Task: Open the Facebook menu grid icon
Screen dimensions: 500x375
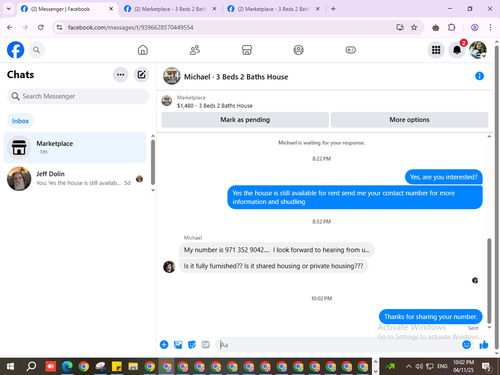Action: (x=436, y=50)
